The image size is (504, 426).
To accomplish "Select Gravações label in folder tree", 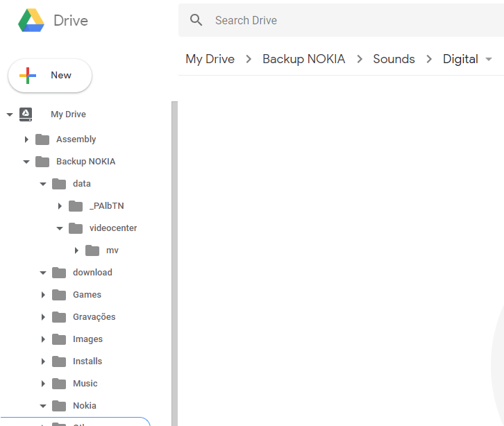I will point(94,317).
